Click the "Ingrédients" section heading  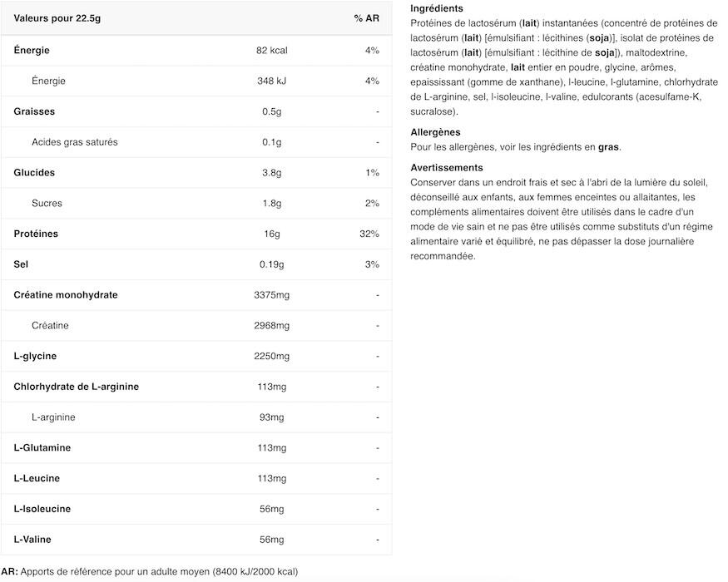(437, 8)
